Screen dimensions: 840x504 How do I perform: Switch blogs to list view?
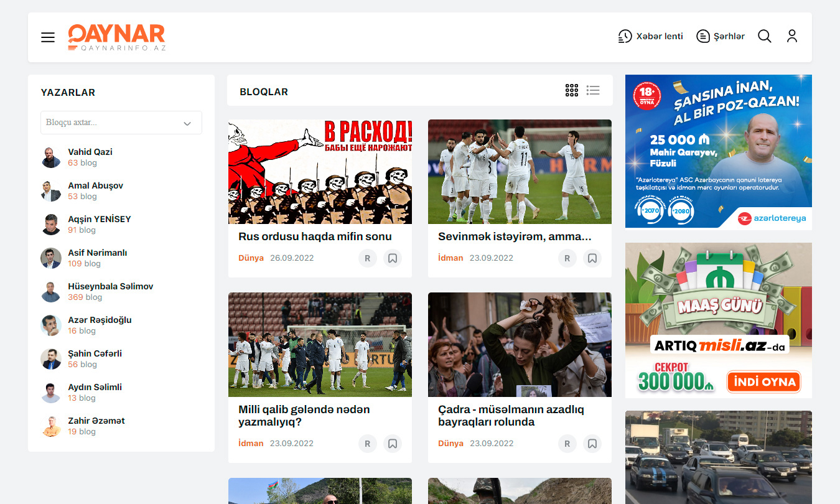coord(593,91)
